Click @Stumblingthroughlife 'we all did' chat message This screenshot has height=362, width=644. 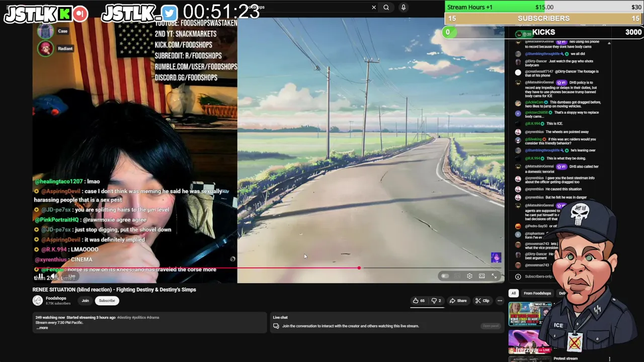pos(555,54)
